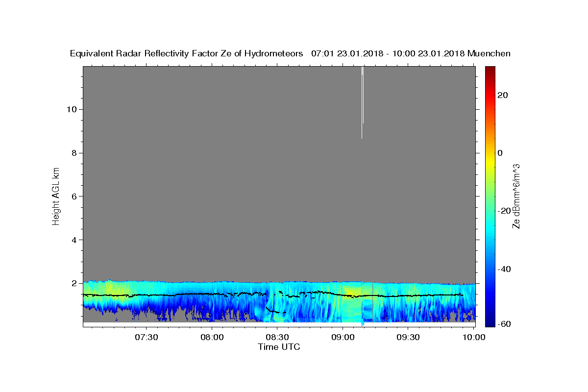Click the dark blue bottom of colorbar
The image size is (588, 392).
pyautogui.click(x=490, y=322)
